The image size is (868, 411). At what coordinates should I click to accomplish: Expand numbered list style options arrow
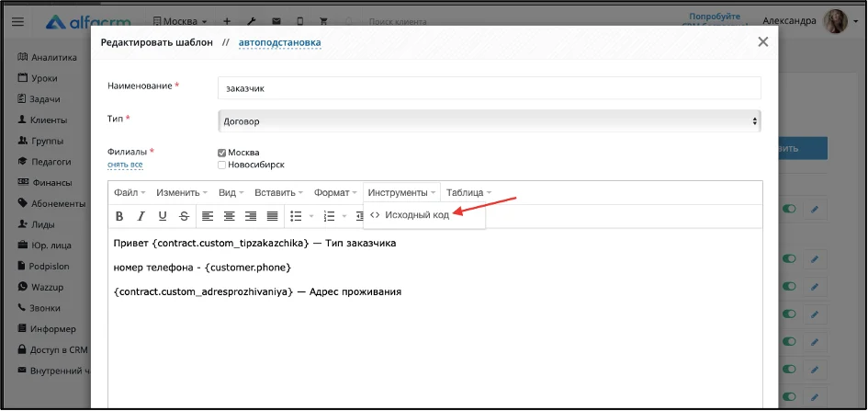344,217
